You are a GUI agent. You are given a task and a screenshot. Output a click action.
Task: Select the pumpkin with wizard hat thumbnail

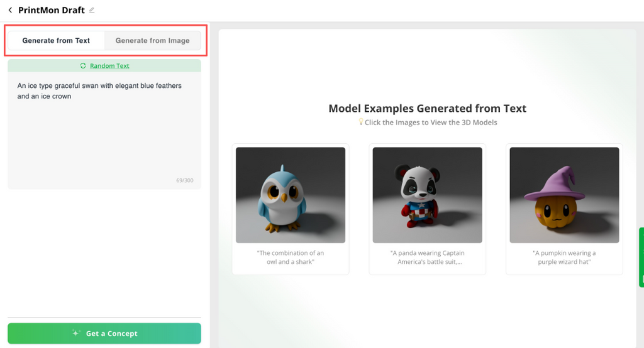pos(564,195)
